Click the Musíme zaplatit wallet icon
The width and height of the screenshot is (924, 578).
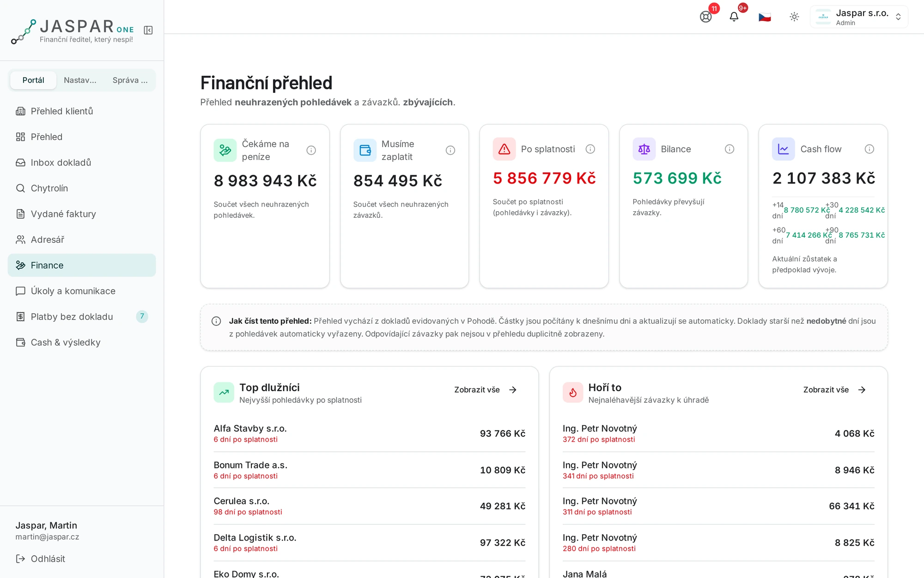click(x=365, y=150)
